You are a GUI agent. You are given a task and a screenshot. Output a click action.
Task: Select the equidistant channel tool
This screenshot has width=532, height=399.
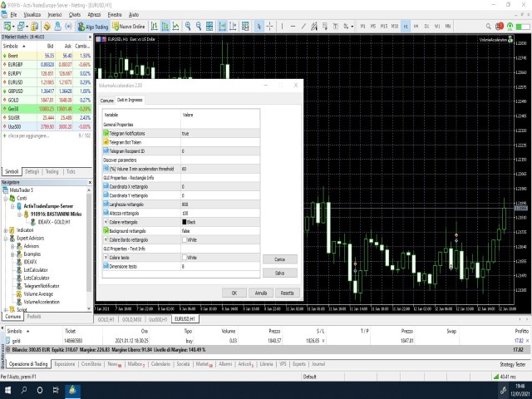[x=314, y=26]
